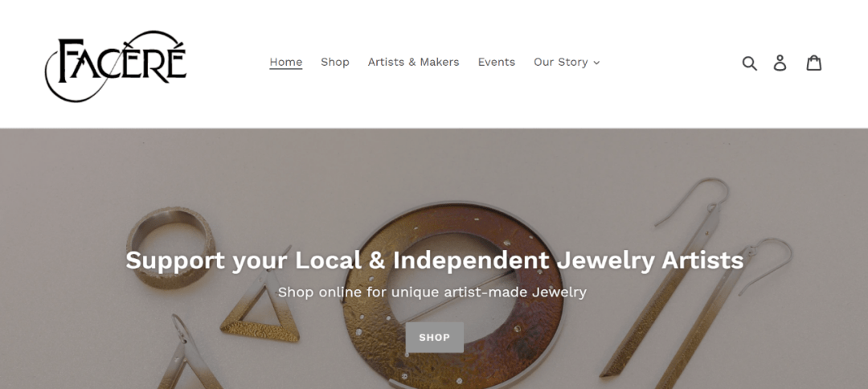Open the Artists & Makers page
The image size is (868, 389).
pyautogui.click(x=413, y=62)
